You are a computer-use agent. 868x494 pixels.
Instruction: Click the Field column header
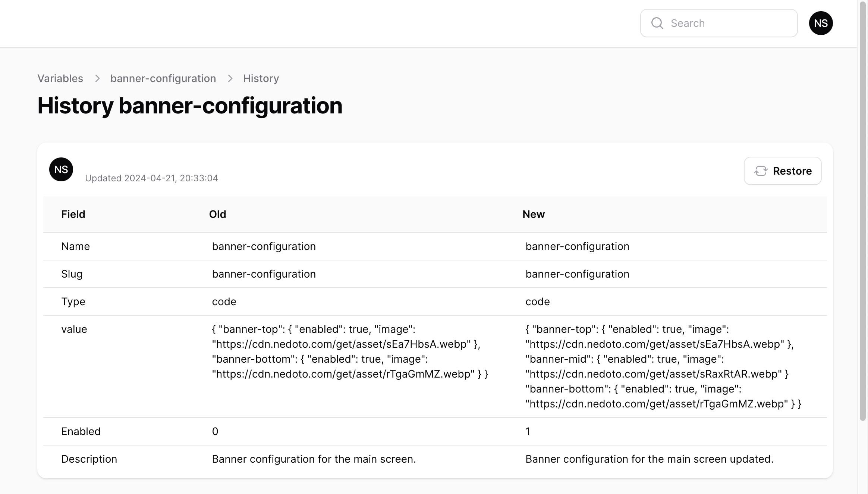pos(73,214)
